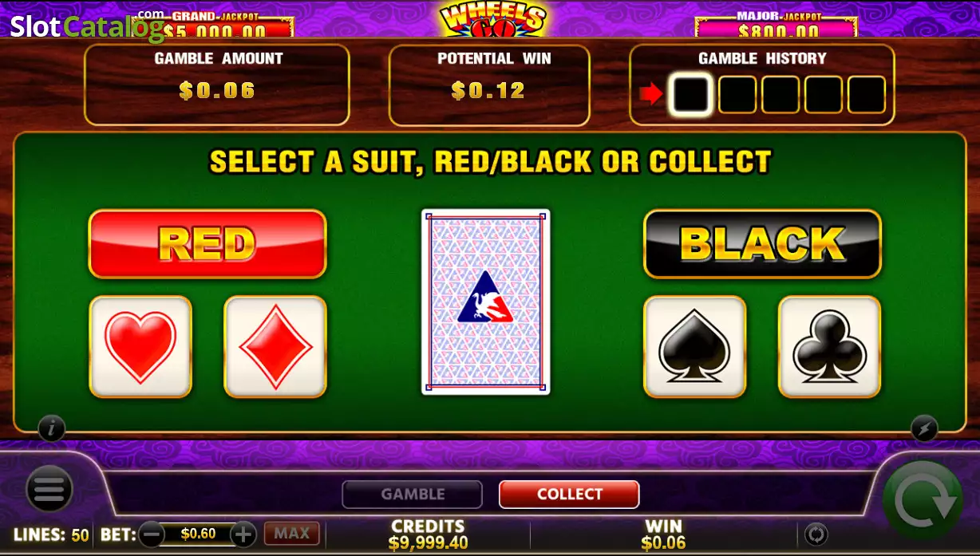Viewport: 980px width, 556px height.
Task: Select the first highlighted gamble history slot
Action: point(690,95)
